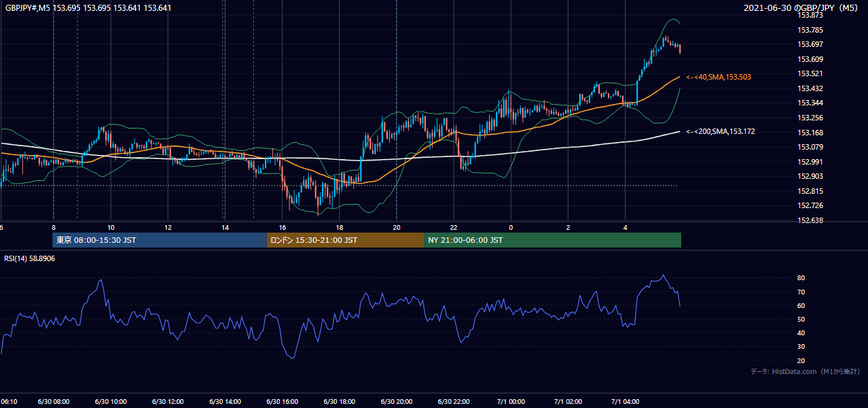
Task: Select the NY 21:00-06:00 JST session bar
Action: point(552,240)
